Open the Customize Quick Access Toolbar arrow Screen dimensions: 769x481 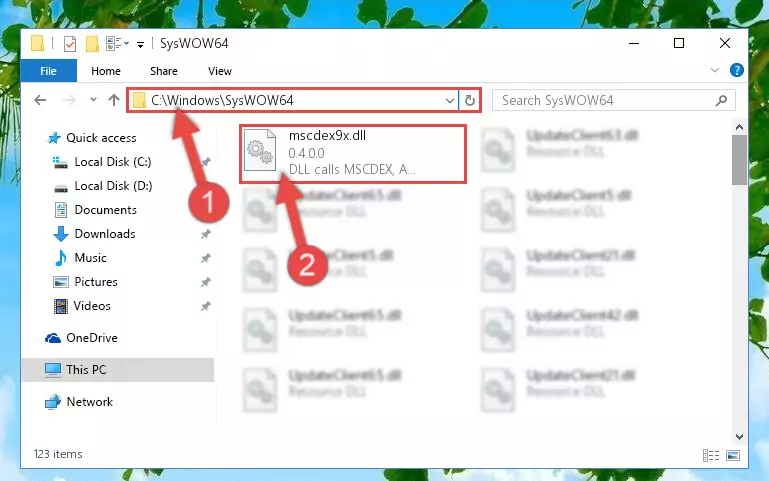tap(140, 45)
